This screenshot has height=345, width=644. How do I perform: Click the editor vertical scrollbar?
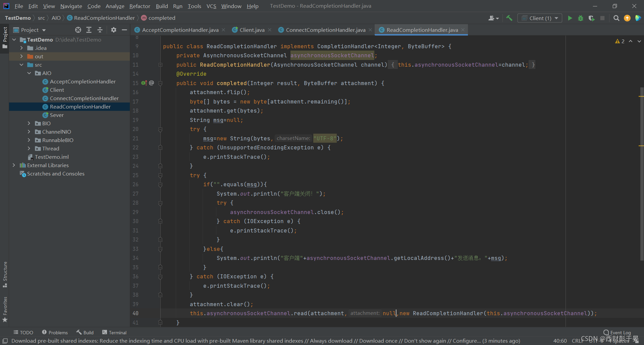click(x=642, y=174)
